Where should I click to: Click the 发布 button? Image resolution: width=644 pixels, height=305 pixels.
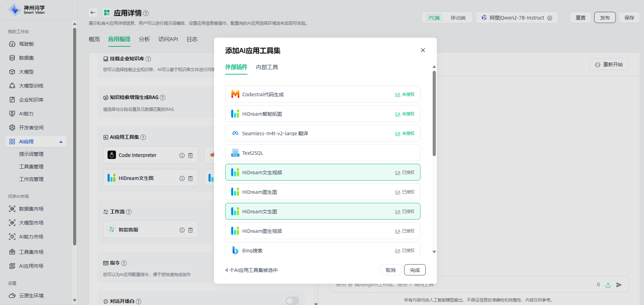point(605,18)
